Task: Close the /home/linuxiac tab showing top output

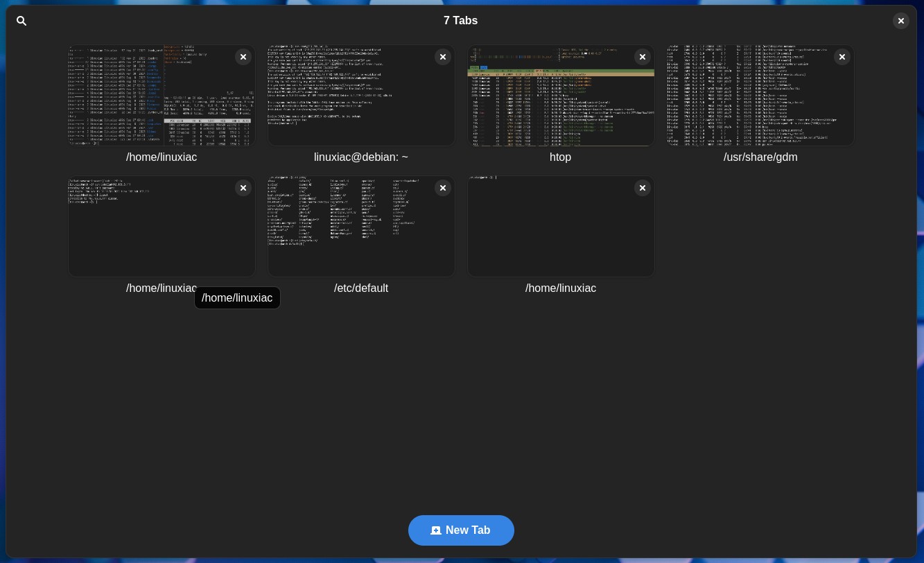Action: tap(243, 57)
